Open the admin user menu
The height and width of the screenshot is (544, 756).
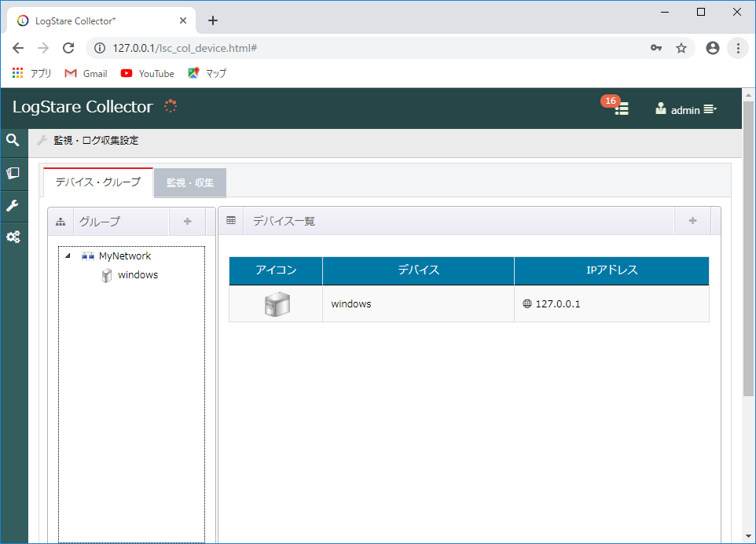point(686,109)
